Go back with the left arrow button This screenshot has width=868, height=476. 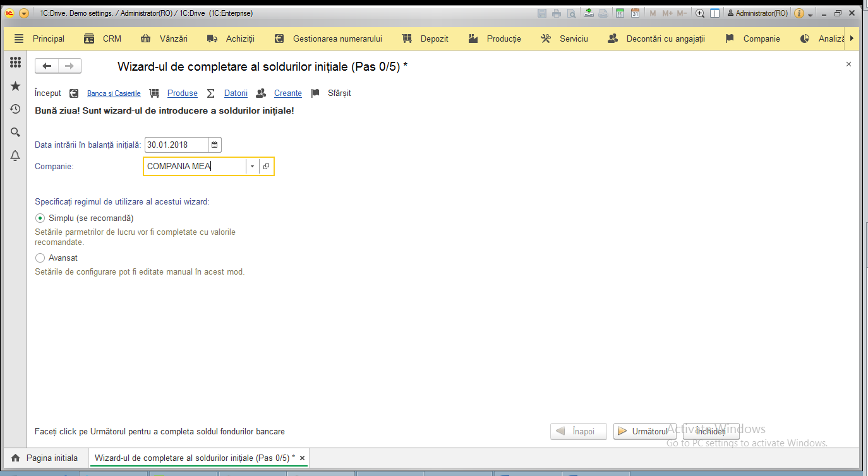coord(47,66)
